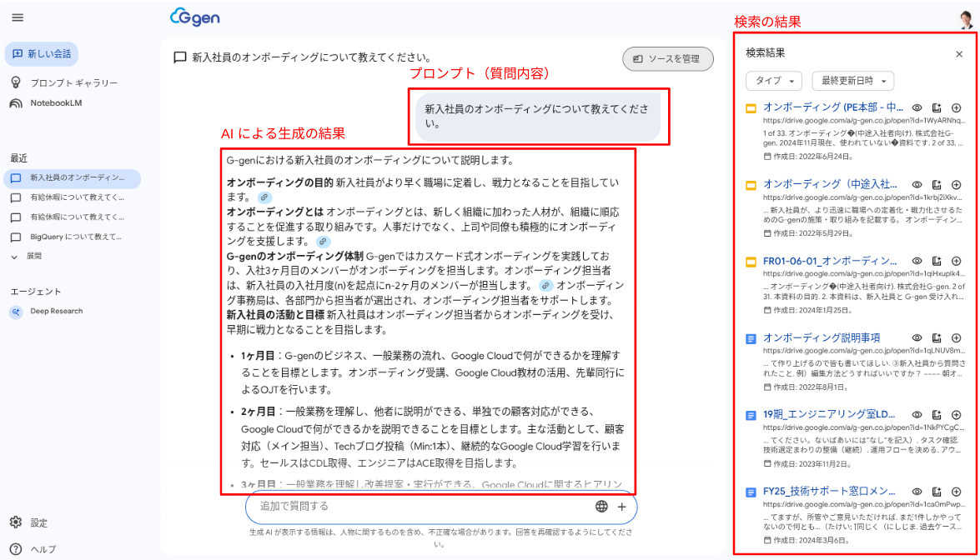Click the document icon for オンボーディング（中途入社
This screenshot has width=980, height=560.
tap(937, 185)
